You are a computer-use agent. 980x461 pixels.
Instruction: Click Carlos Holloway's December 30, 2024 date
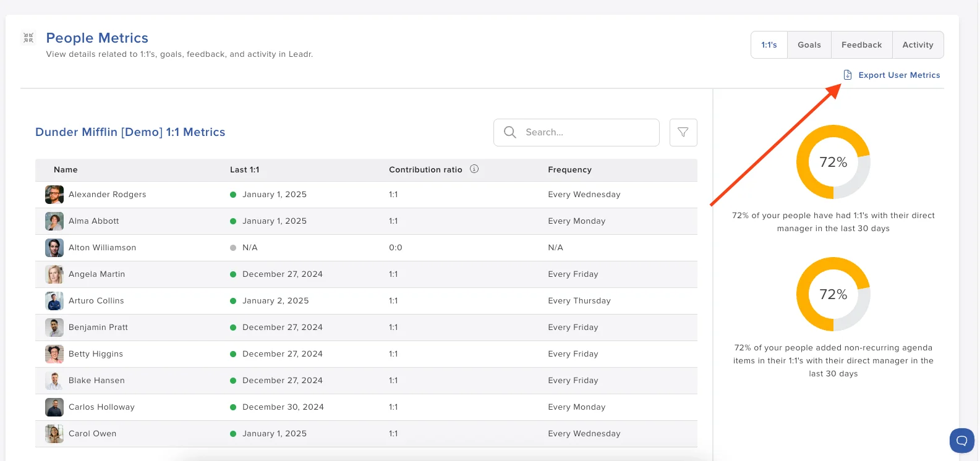[283, 407]
